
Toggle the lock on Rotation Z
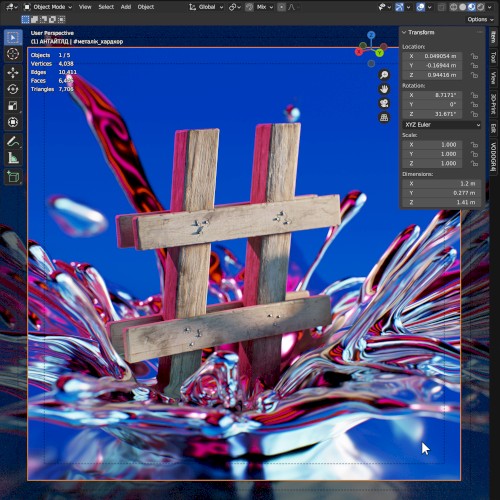474,114
